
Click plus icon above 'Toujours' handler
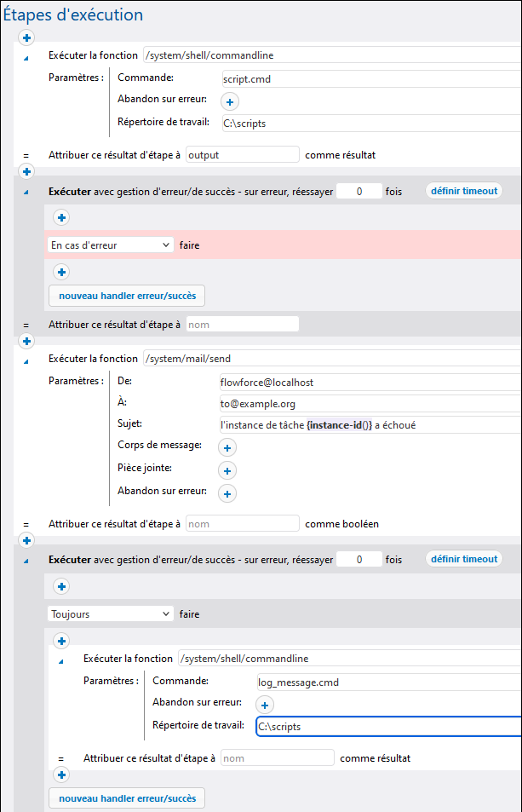click(61, 586)
